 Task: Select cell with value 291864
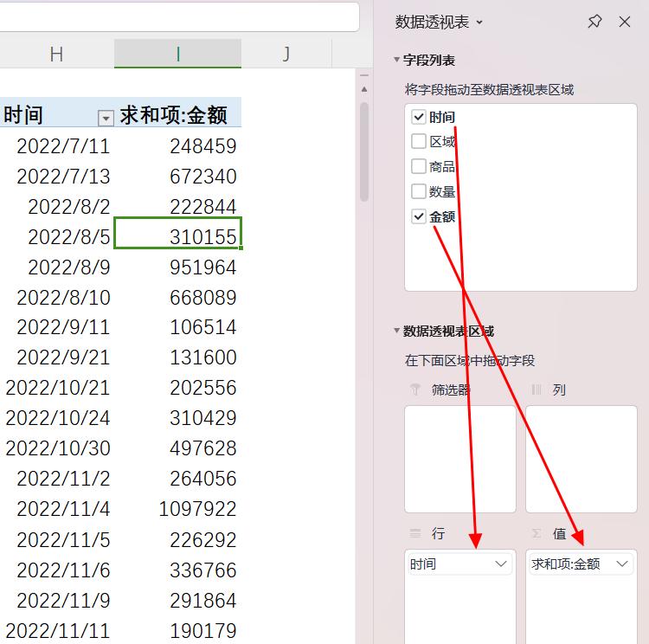pyautogui.click(x=177, y=601)
